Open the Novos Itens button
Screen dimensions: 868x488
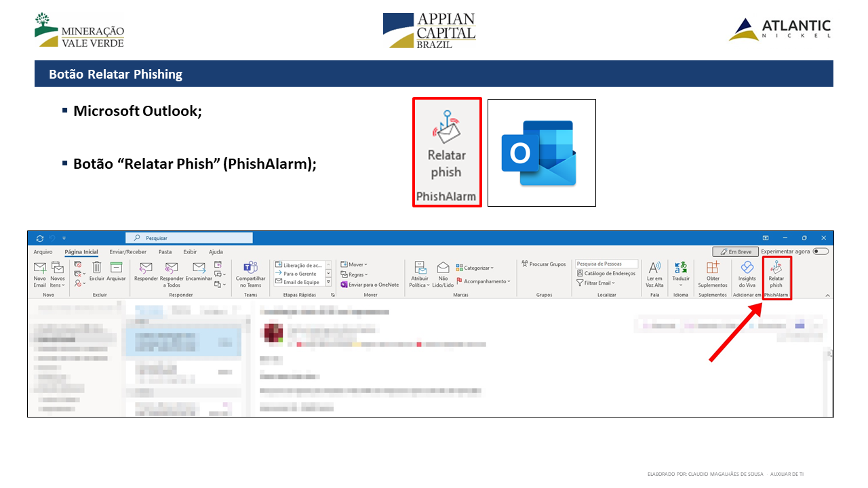[x=58, y=274]
